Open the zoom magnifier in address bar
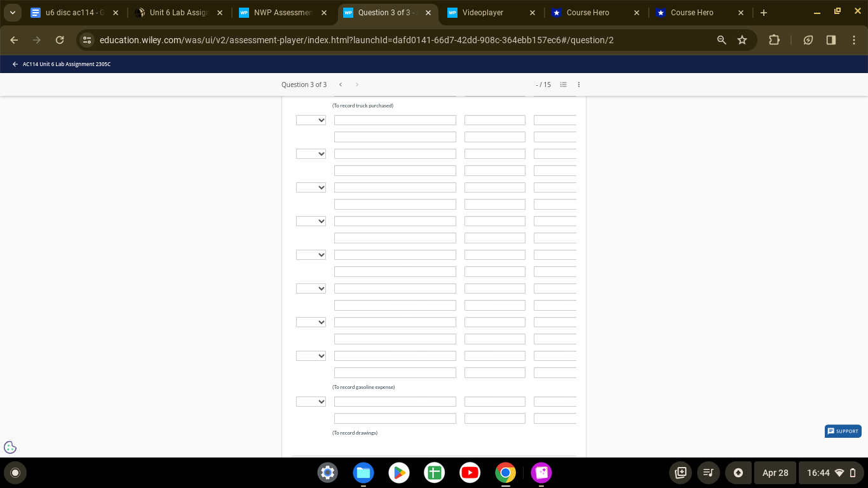 point(722,40)
